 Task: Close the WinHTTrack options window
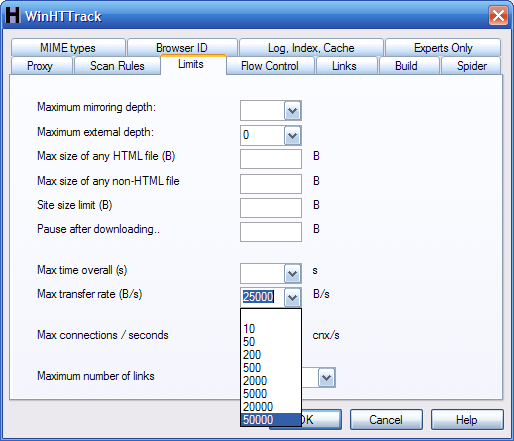coord(498,15)
